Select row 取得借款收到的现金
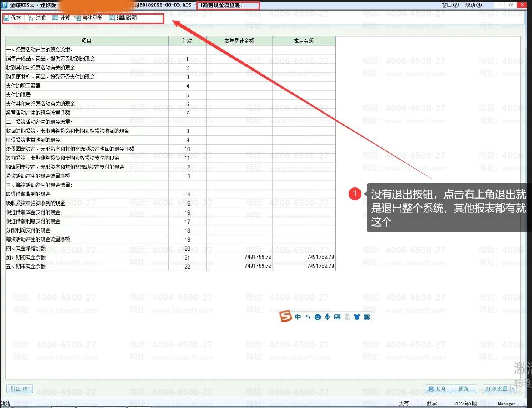Image resolution: width=532 pixels, height=408 pixels. (x=170, y=194)
